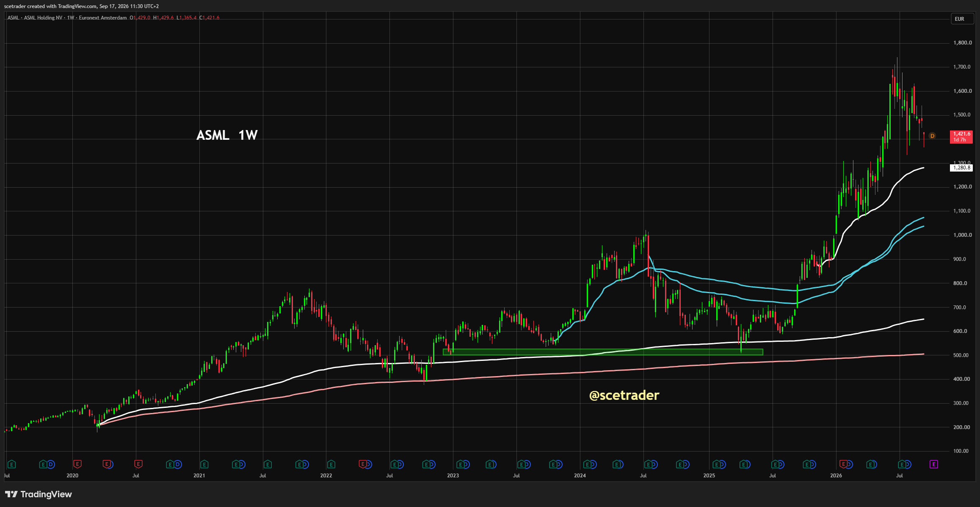Click the orange D marker beside the latest candle
The width and height of the screenshot is (980, 507).
click(932, 136)
